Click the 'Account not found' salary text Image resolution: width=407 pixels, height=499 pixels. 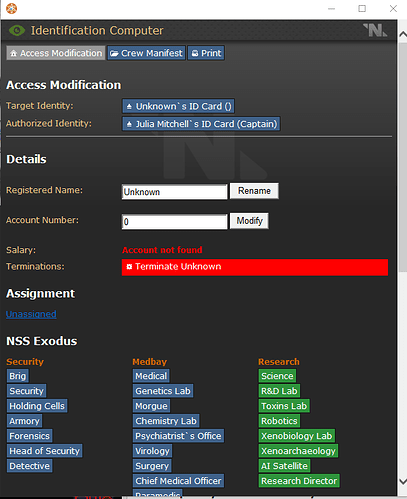point(162,250)
